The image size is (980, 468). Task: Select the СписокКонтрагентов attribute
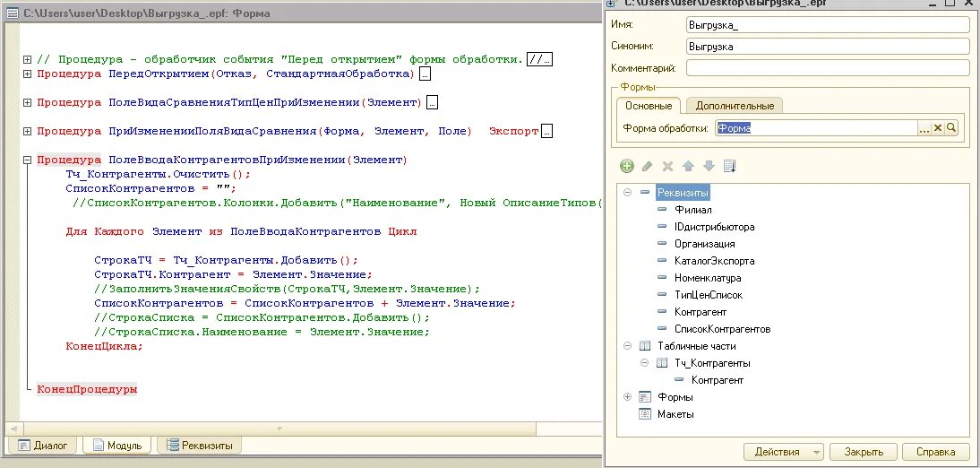723,328
